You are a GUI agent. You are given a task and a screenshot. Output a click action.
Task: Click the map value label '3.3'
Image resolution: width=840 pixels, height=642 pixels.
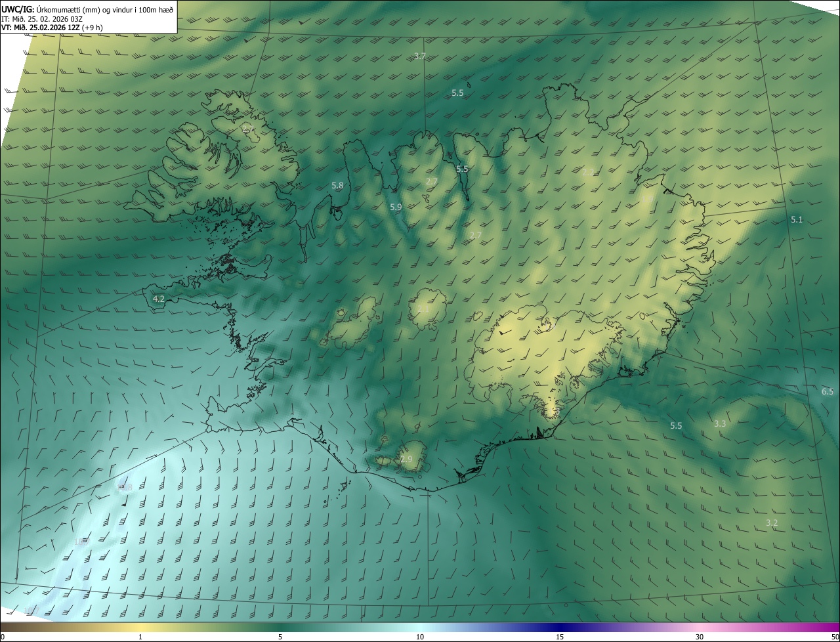720,424
